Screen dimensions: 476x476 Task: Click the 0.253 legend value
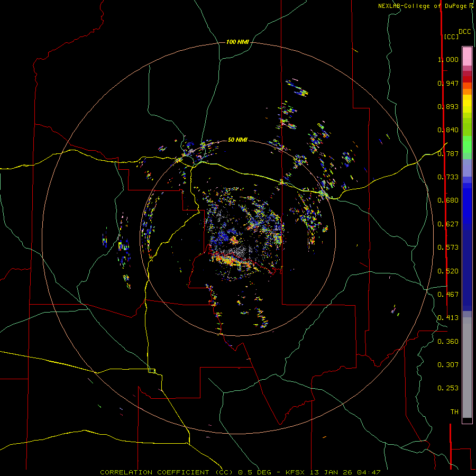448,388
